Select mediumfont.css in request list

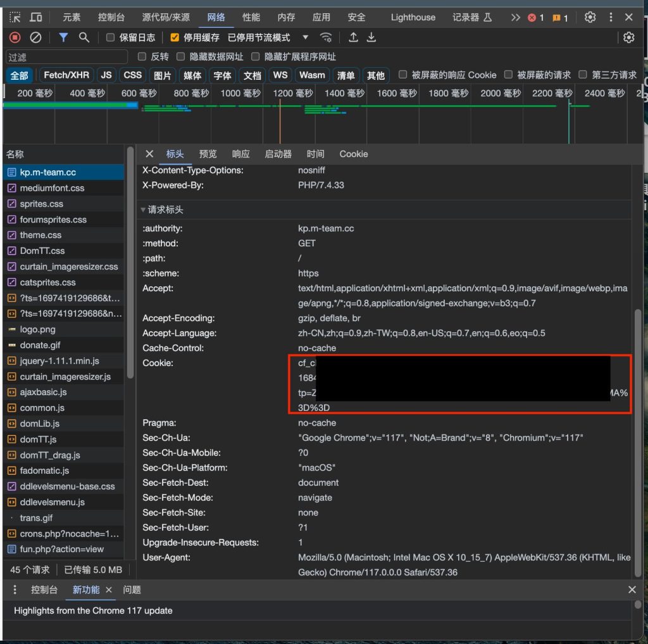click(x=52, y=188)
